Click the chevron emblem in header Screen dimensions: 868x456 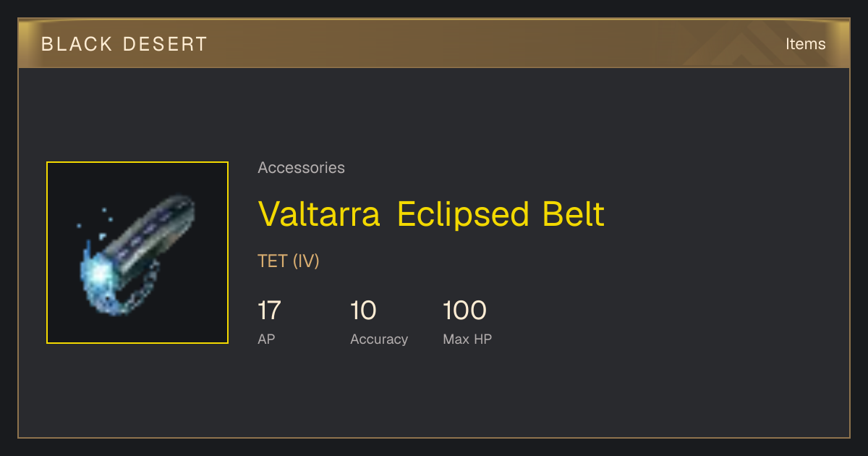pos(741,45)
